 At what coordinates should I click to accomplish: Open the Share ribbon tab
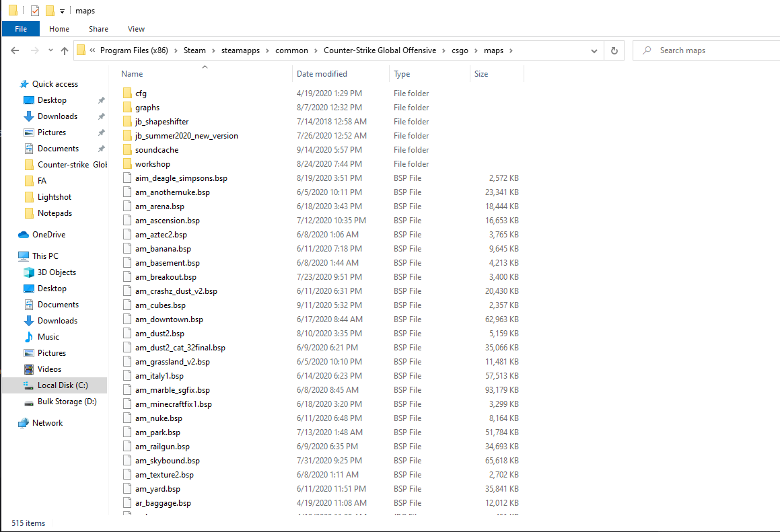click(x=98, y=29)
